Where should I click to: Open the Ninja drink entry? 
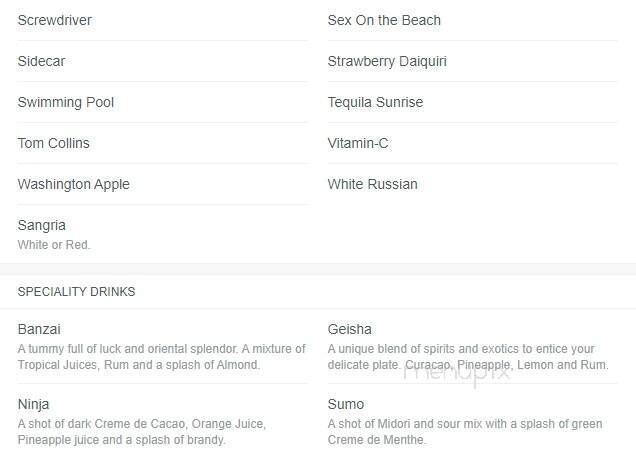(33, 404)
